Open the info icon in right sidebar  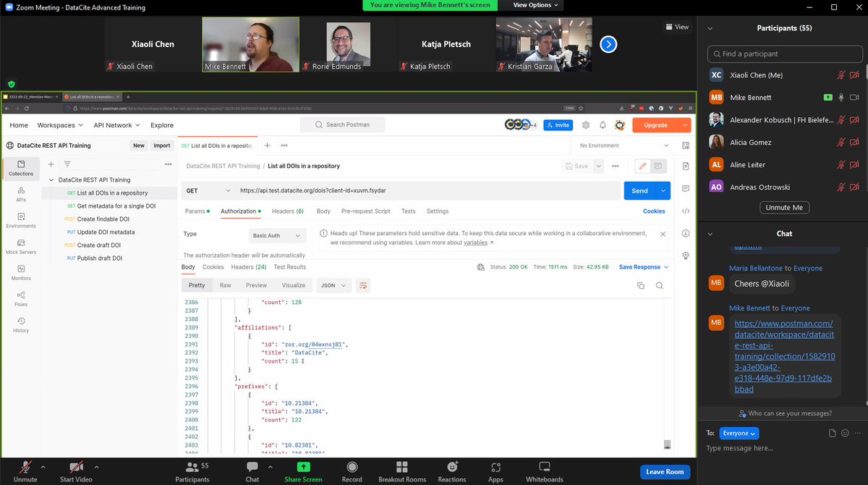coord(685,233)
